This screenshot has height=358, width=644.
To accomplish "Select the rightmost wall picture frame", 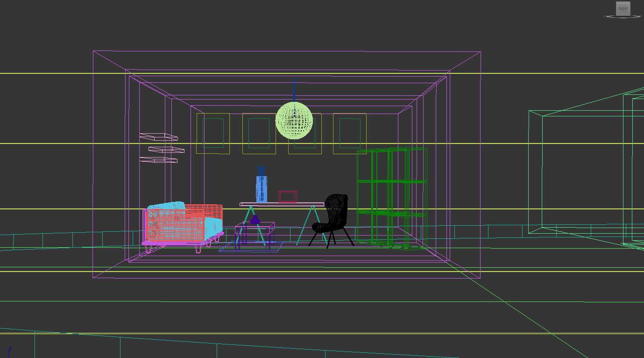I will [x=349, y=134].
